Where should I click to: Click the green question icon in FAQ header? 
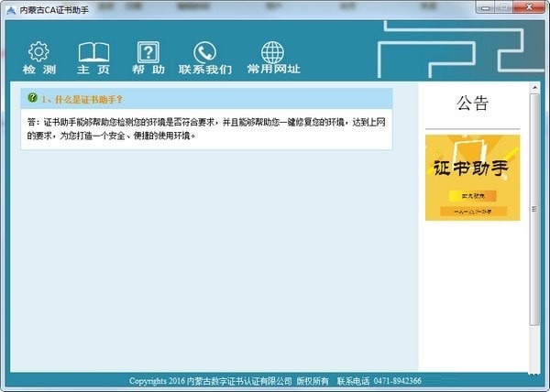(x=32, y=97)
